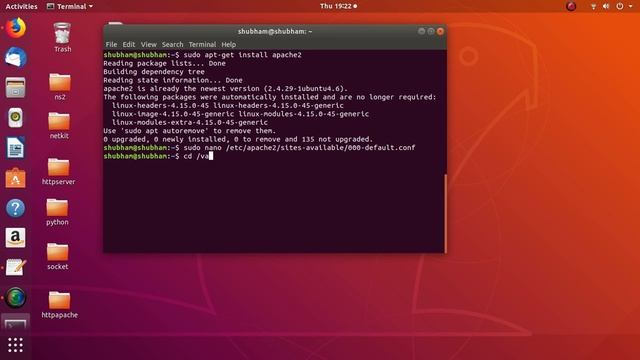The image size is (640, 360).
Task: Maximize the terminal window
Action: point(431,31)
